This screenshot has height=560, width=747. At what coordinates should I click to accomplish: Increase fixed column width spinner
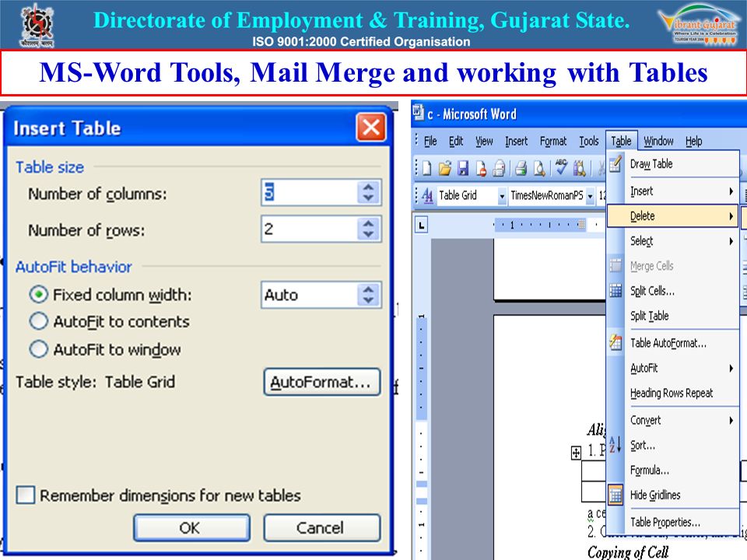click(368, 289)
